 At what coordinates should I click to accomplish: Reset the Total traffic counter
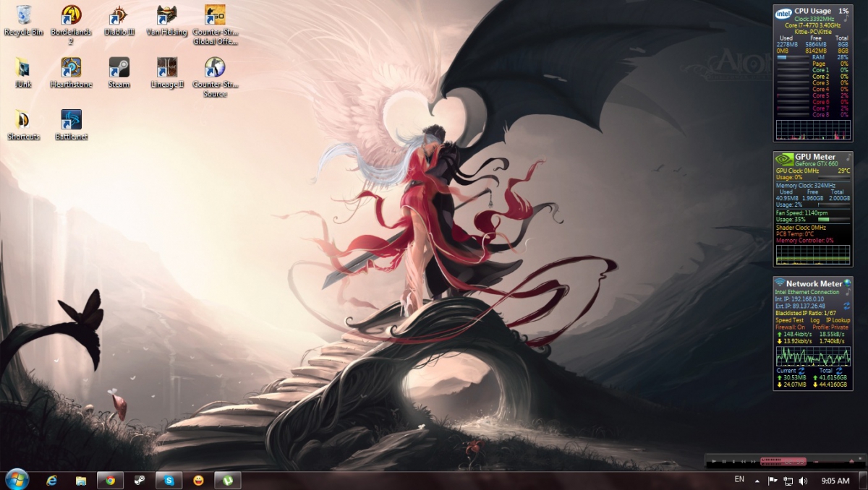(x=839, y=370)
